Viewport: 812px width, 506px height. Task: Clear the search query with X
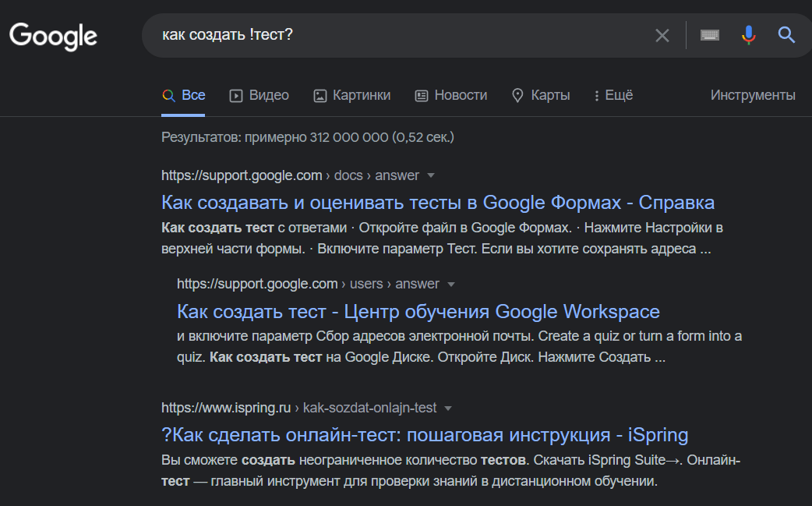(662, 35)
